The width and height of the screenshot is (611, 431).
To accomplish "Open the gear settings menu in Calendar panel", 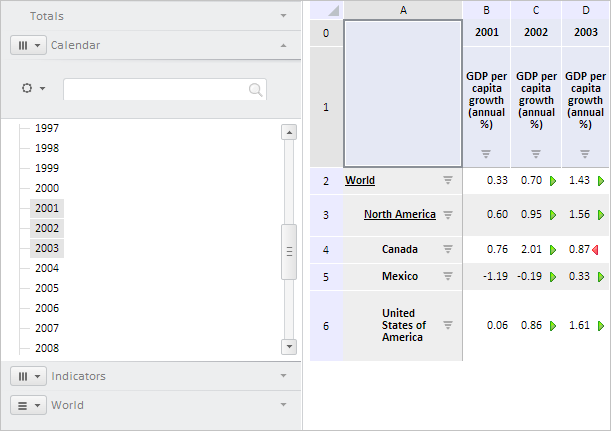I will (33, 88).
